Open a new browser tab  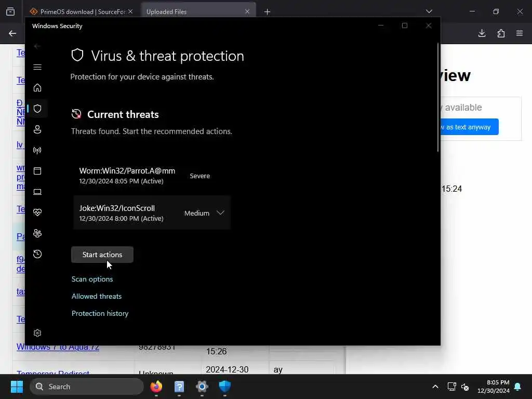tap(268, 12)
